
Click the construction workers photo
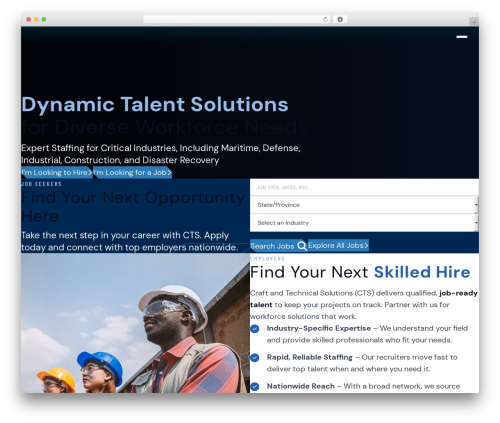(135, 323)
